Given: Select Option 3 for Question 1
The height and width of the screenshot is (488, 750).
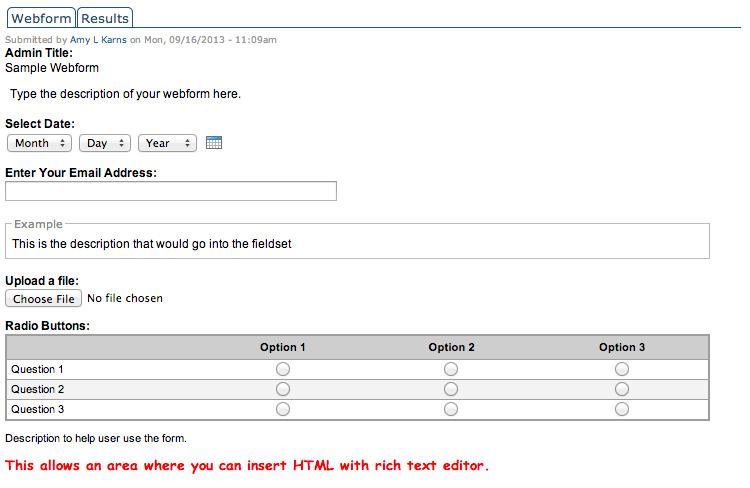Looking at the screenshot, I should pyautogui.click(x=622, y=369).
